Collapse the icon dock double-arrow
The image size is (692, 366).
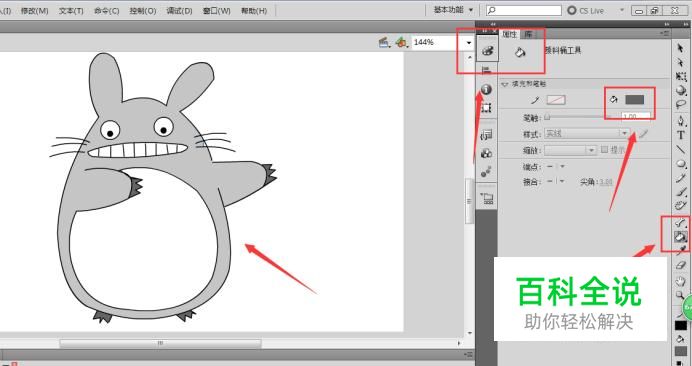pyautogui.click(x=493, y=24)
